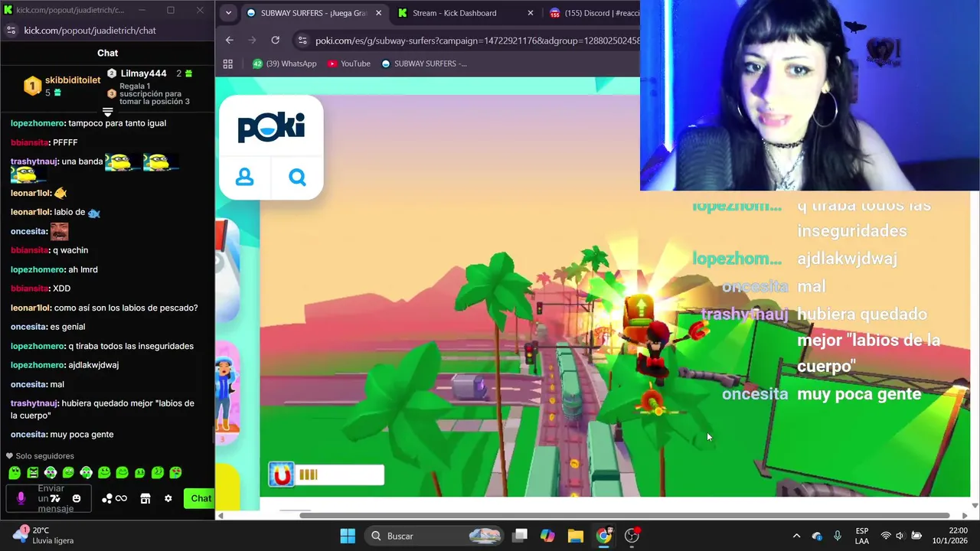The width and height of the screenshot is (980, 551).
Task: Click username oncesita on 'muy poca gente'
Action: tap(28, 434)
